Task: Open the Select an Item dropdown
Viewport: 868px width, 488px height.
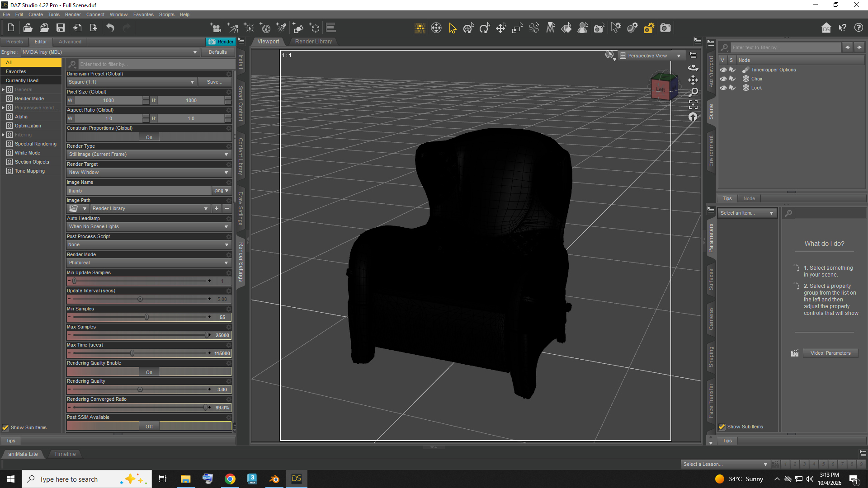Action: tap(747, 213)
